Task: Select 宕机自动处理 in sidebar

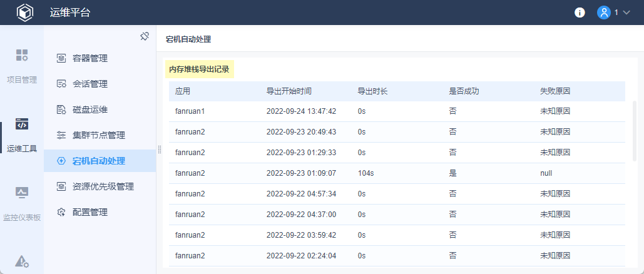Action: coord(100,161)
